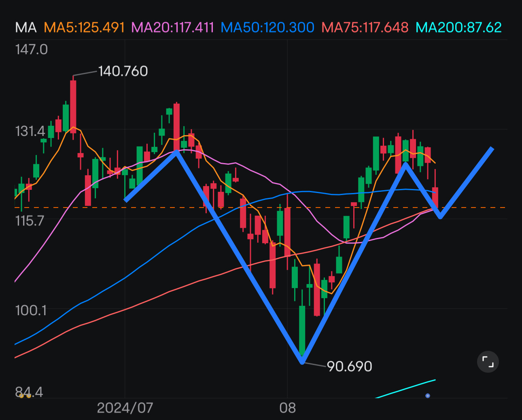Click the 140.760 high price label
The height and width of the screenshot is (420, 522).
(123, 71)
